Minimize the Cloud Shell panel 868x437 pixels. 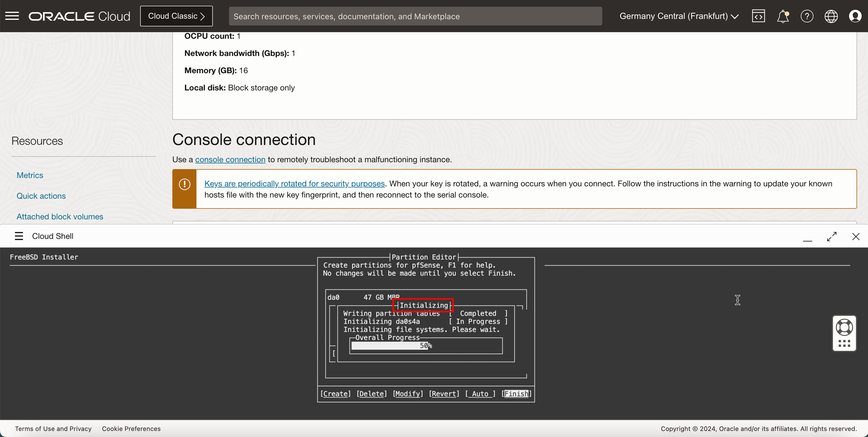pyautogui.click(x=807, y=239)
